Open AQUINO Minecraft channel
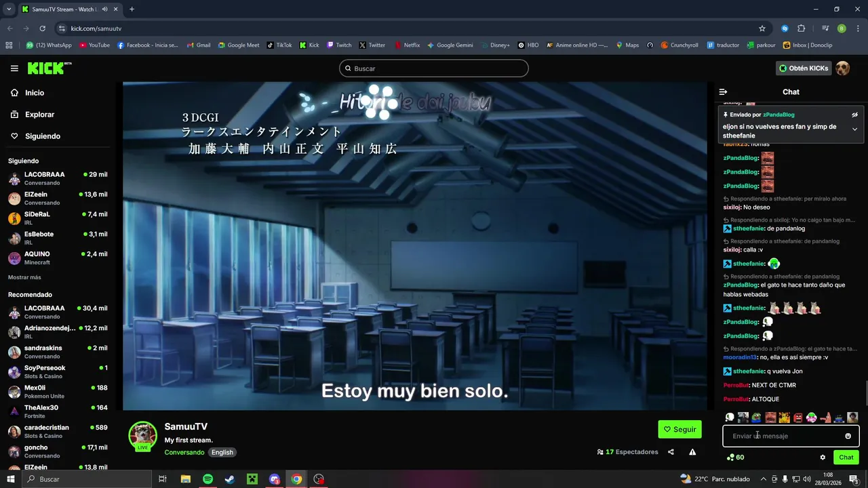The image size is (868, 488). click(58, 258)
